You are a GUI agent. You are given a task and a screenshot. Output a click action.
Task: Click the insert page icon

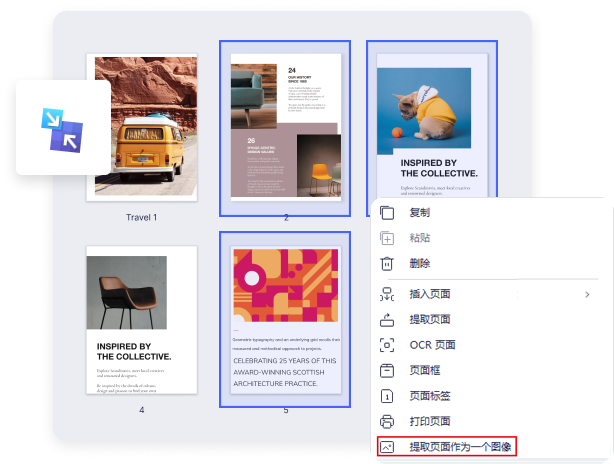point(388,294)
